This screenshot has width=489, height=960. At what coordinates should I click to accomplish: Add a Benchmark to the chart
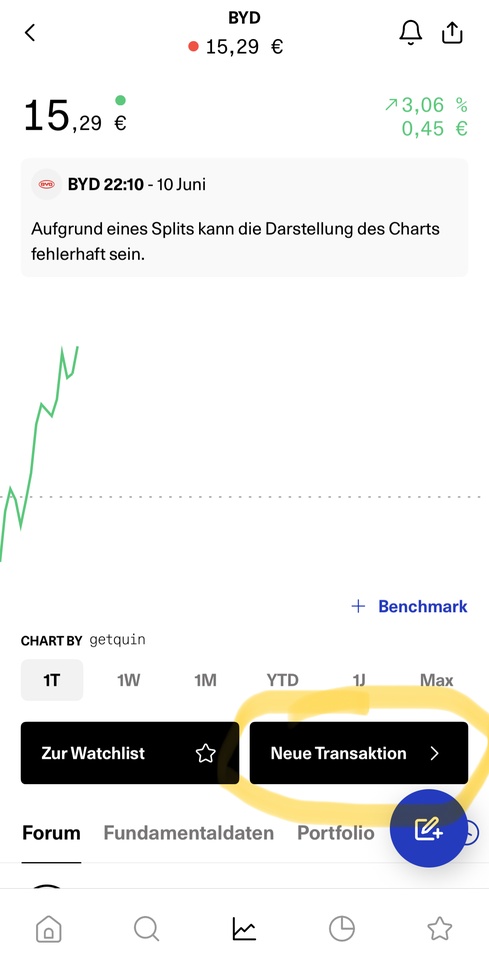click(x=409, y=607)
